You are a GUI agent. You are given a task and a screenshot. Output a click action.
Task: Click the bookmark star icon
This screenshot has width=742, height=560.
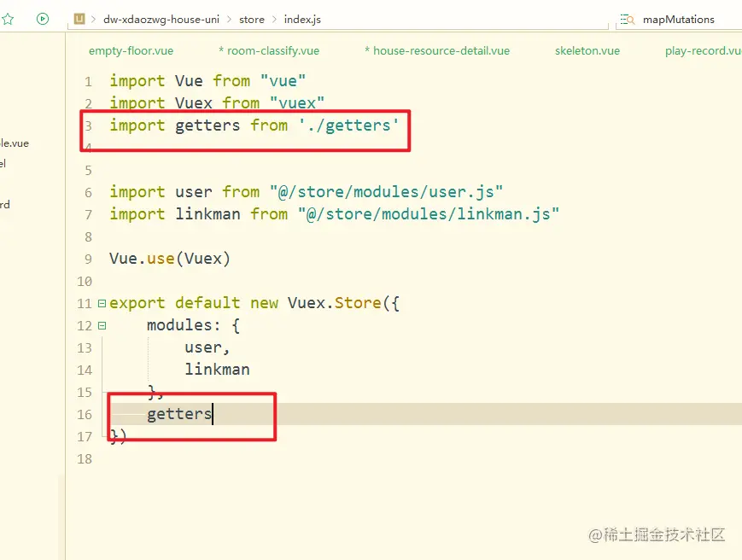pos(8,20)
